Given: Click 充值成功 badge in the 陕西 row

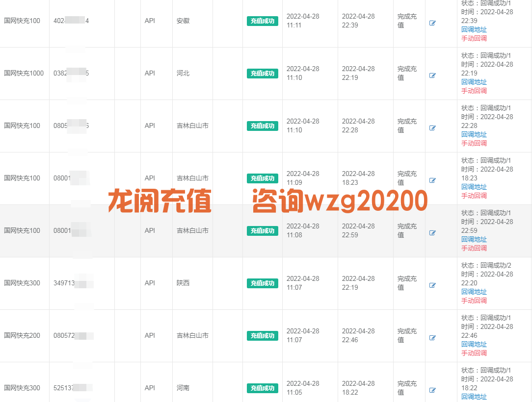Looking at the screenshot, I should point(262,283).
